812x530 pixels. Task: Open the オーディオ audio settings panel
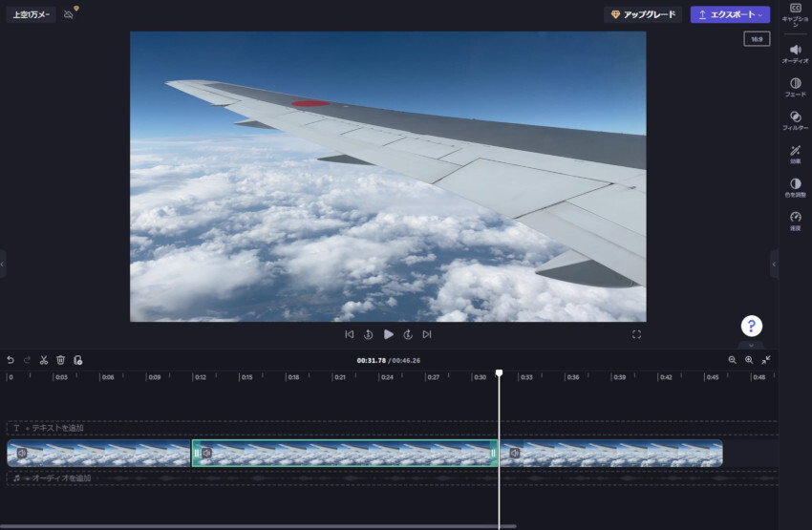pyautogui.click(x=795, y=53)
